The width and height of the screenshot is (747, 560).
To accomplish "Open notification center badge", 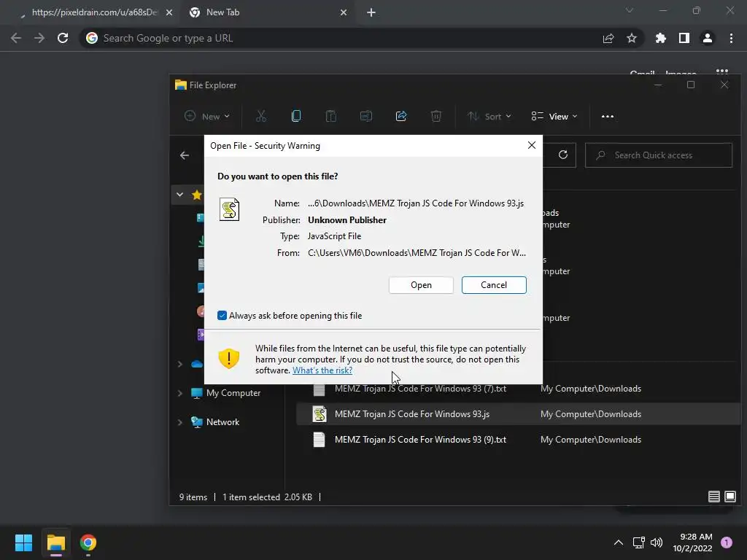I will pos(727,542).
